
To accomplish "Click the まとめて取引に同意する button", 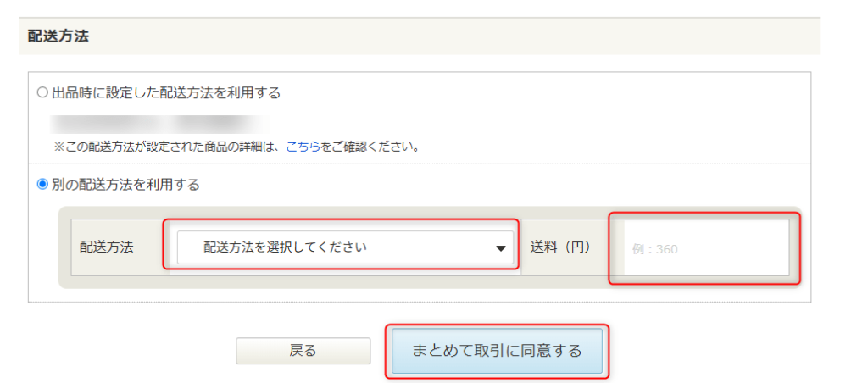I will point(497,351).
